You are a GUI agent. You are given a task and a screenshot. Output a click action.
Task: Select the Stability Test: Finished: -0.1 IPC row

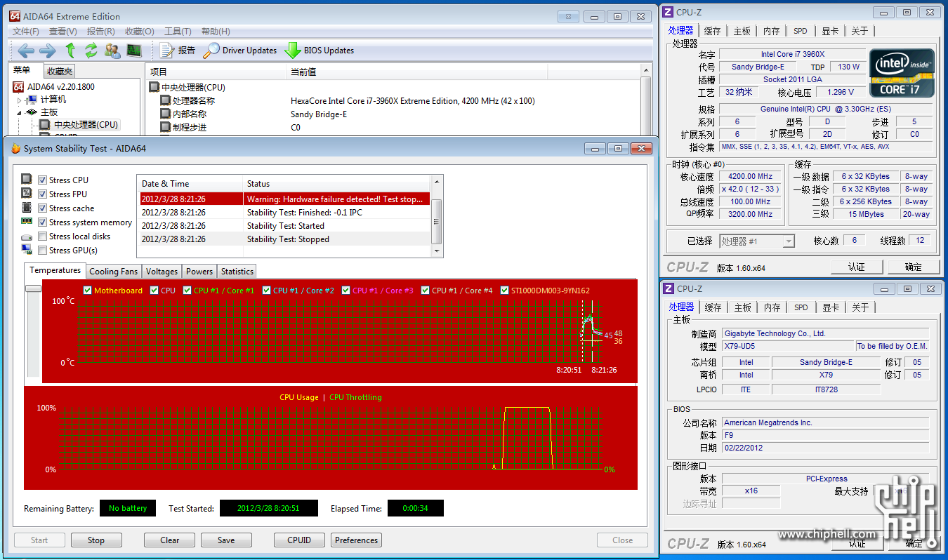[284, 213]
